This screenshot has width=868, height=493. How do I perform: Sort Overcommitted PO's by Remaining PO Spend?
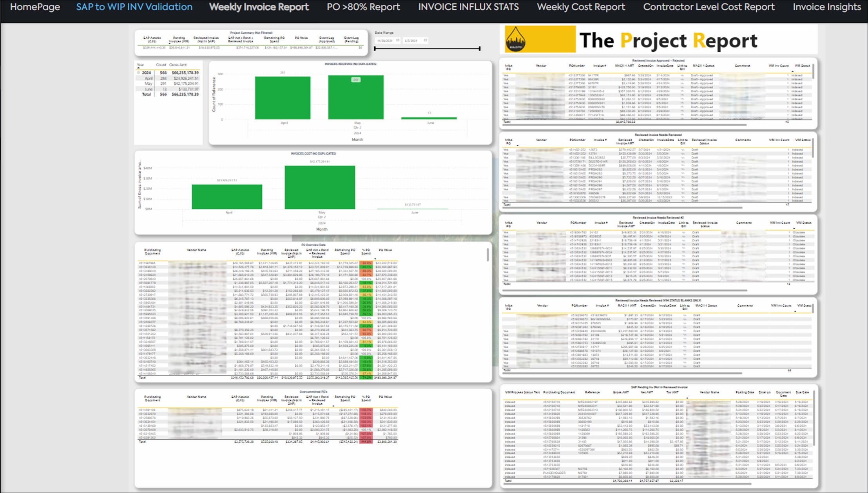[345, 398]
